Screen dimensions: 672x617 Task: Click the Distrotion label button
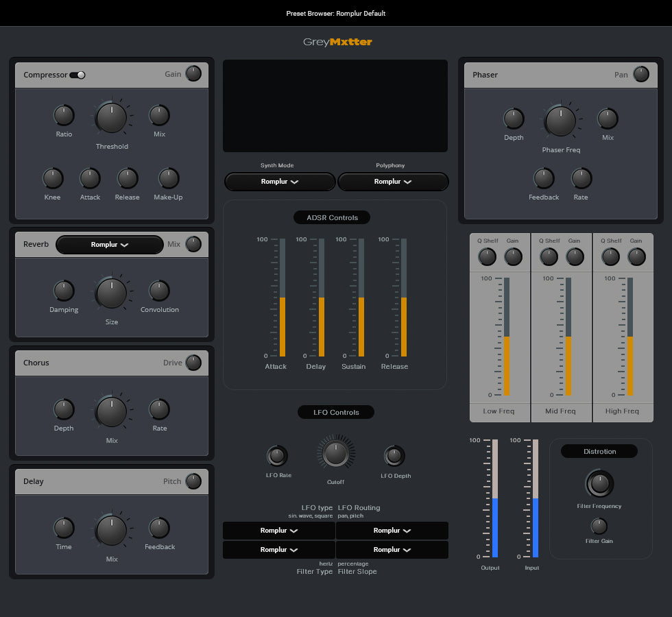tap(599, 451)
